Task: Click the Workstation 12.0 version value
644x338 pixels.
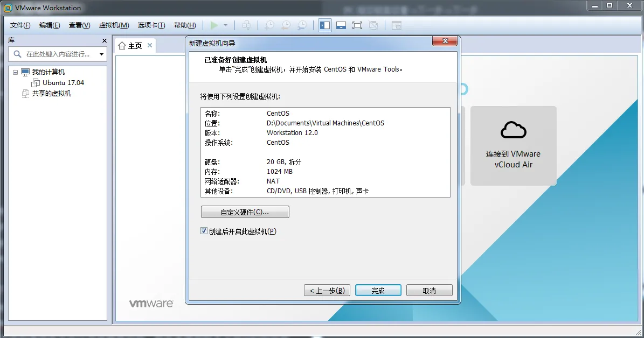Action: coord(292,133)
